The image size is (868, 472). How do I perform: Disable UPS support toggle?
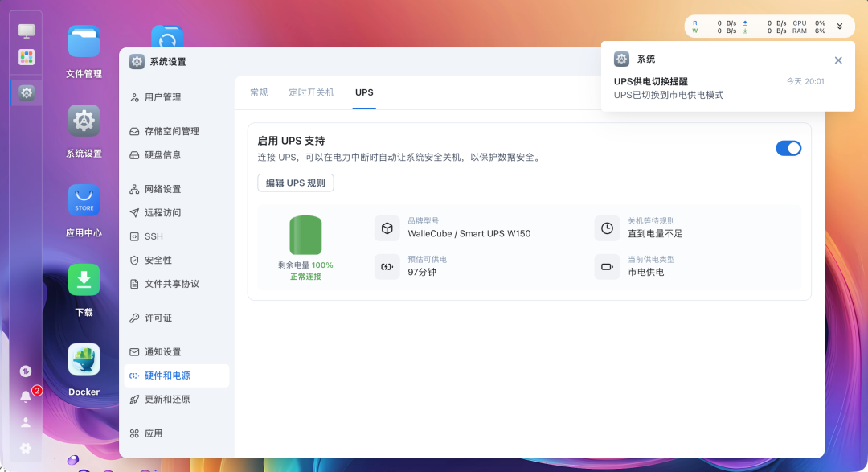tap(788, 148)
